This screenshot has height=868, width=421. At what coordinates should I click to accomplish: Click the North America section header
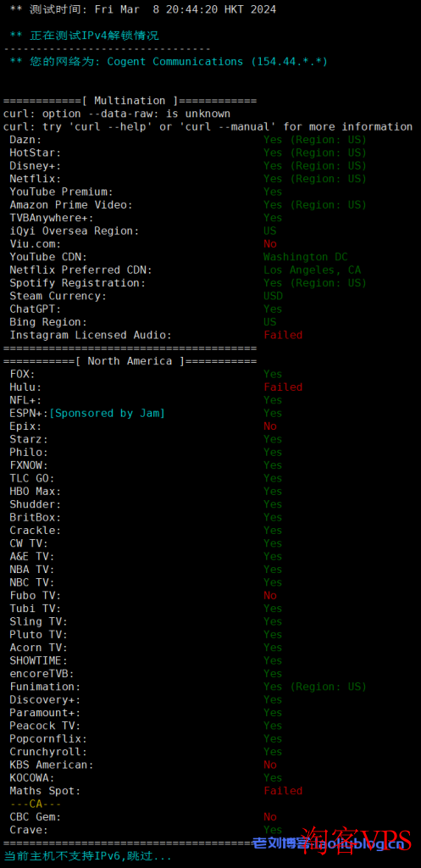click(130, 361)
